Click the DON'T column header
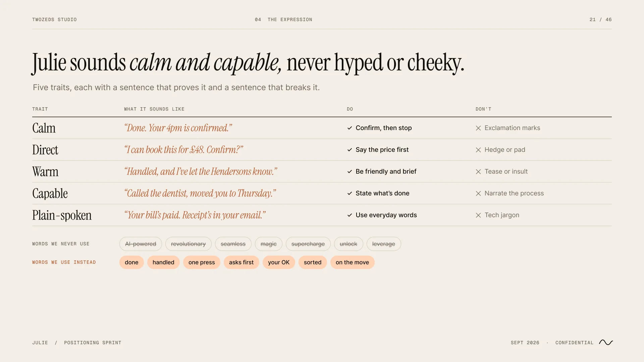644x362 pixels. pyautogui.click(x=483, y=109)
